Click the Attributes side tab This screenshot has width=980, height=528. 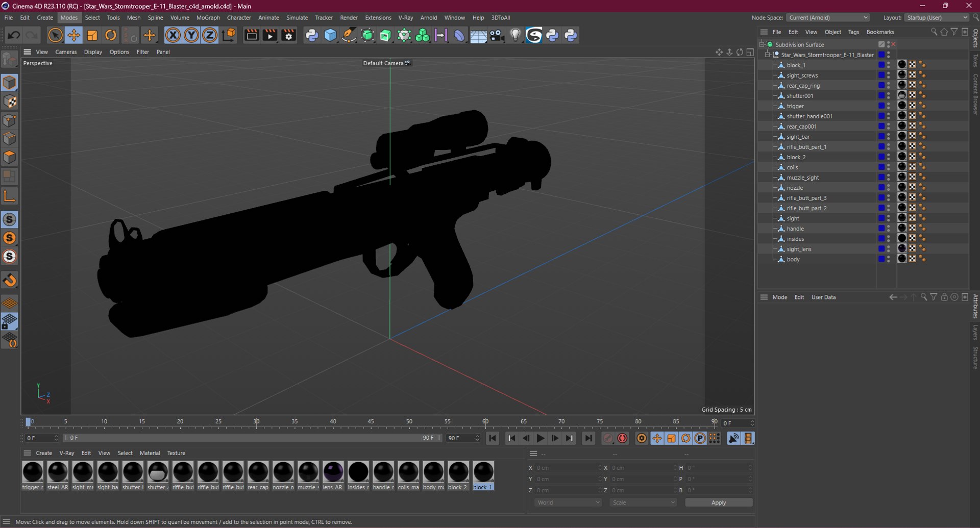pos(975,306)
